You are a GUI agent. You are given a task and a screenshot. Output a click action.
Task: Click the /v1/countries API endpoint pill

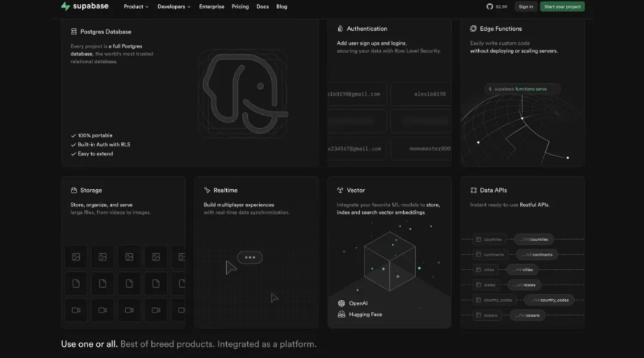click(534, 240)
